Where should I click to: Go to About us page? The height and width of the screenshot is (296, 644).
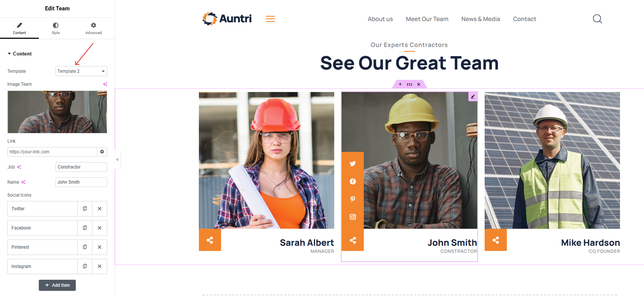(x=380, y=19)
